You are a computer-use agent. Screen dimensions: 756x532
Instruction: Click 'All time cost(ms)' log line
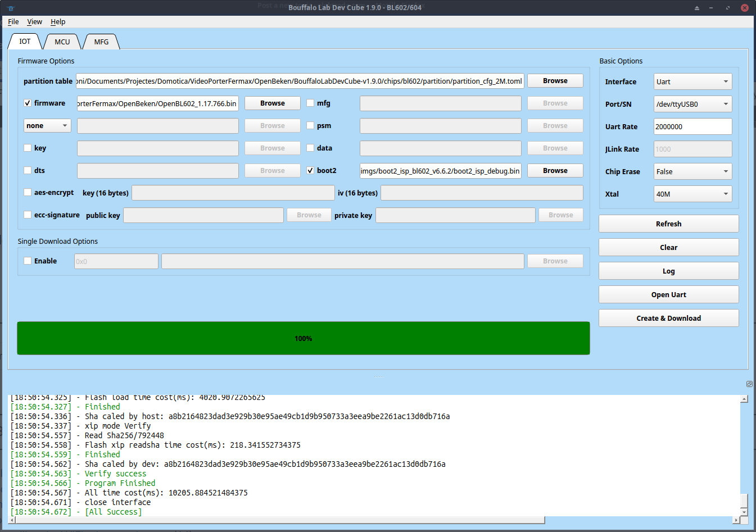[129, 493]
